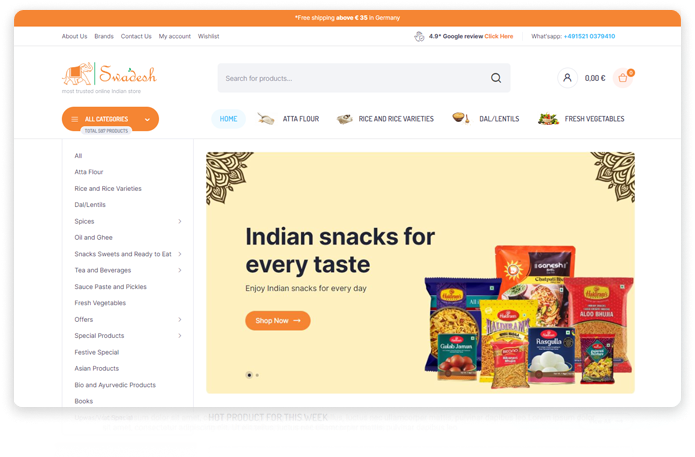Viewport: 695px width, 457px height.
Task: Select the Home navigation tab
Action: (228, 119)
